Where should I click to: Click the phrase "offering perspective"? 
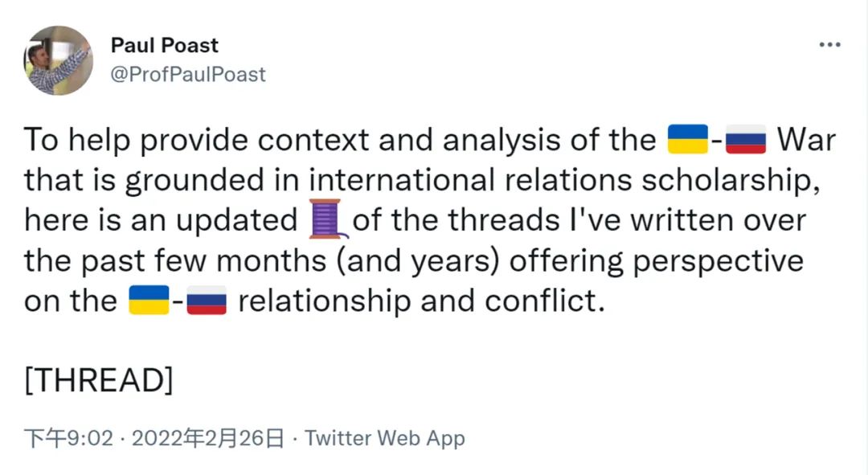(657, 261)
